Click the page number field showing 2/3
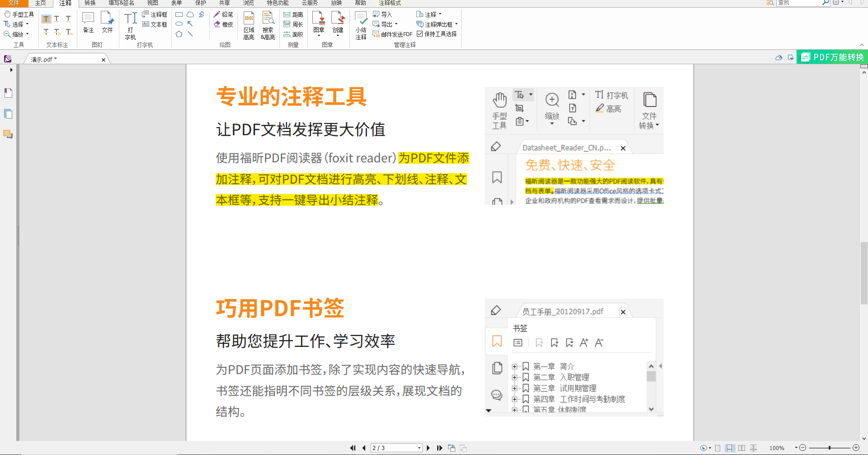The width and height of the screenshot is (868, 455). (393, 448)
